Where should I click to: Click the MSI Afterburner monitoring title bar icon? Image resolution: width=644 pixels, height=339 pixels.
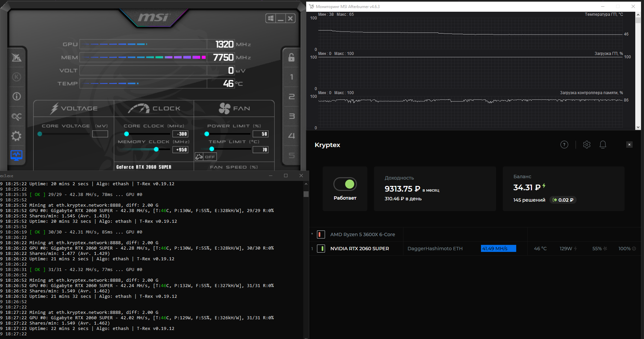point(312,6)
